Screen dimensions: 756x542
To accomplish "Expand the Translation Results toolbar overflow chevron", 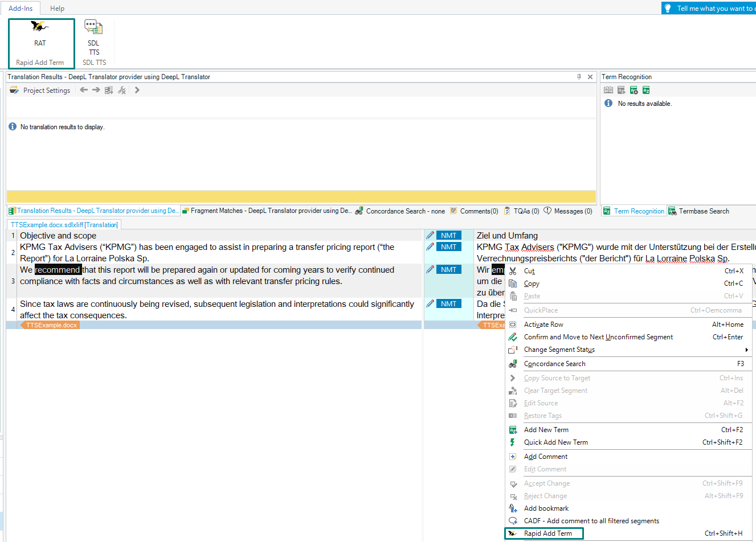I will coord(137,90).
